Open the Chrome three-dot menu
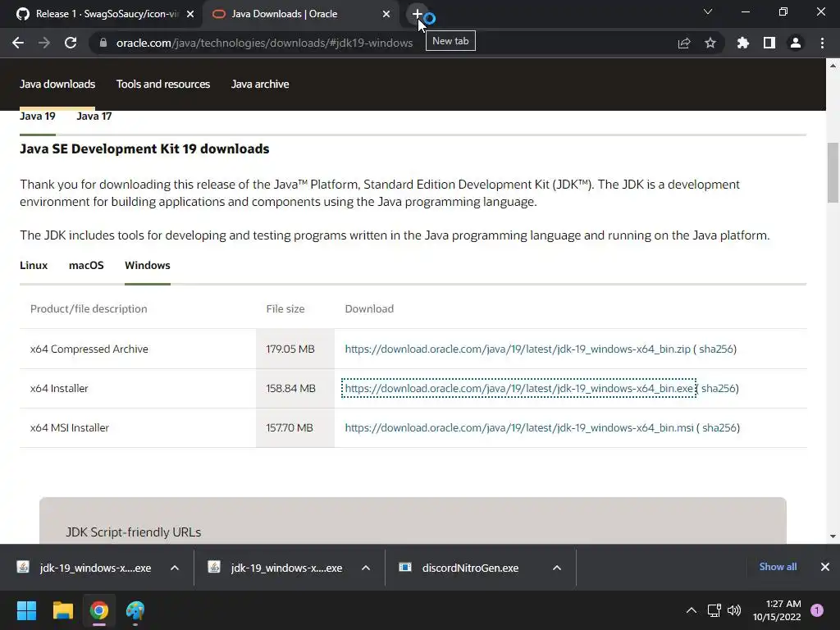Viewport: 840px width, 630px height. click(822, 43)
